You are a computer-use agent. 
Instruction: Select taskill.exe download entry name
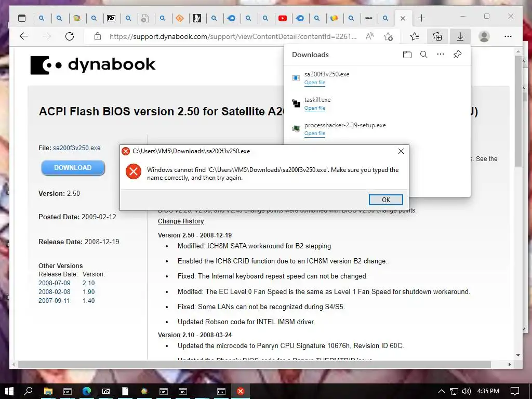point(317,100)
